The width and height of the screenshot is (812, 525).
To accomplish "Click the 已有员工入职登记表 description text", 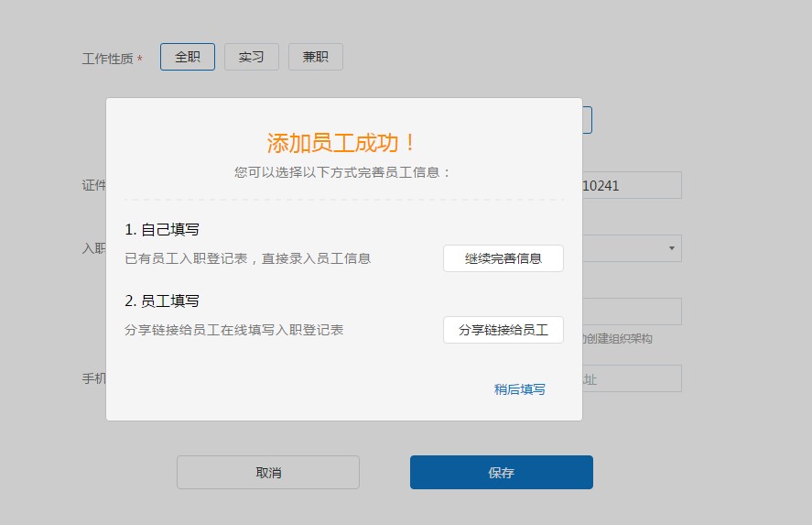I will [x=247, y=258].
